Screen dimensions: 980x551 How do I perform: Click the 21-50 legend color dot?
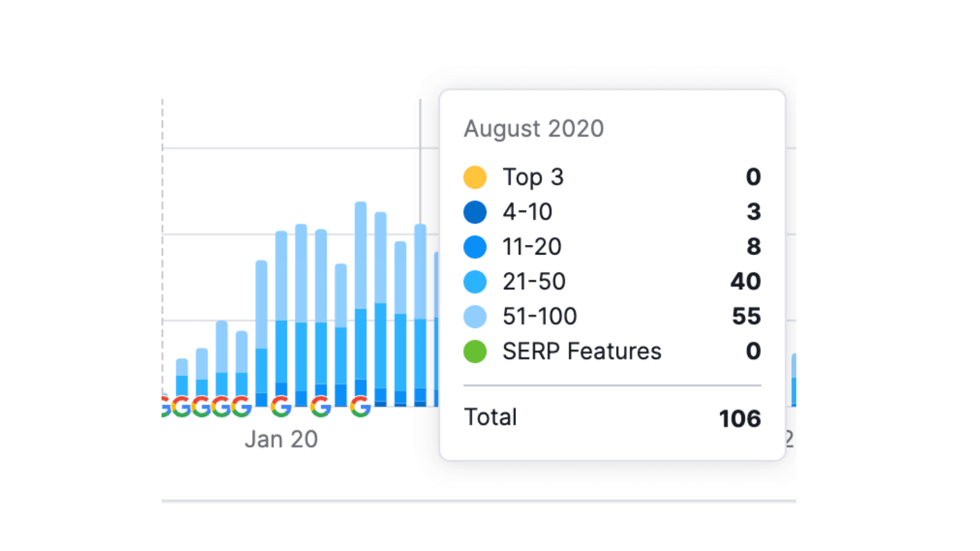475,282
